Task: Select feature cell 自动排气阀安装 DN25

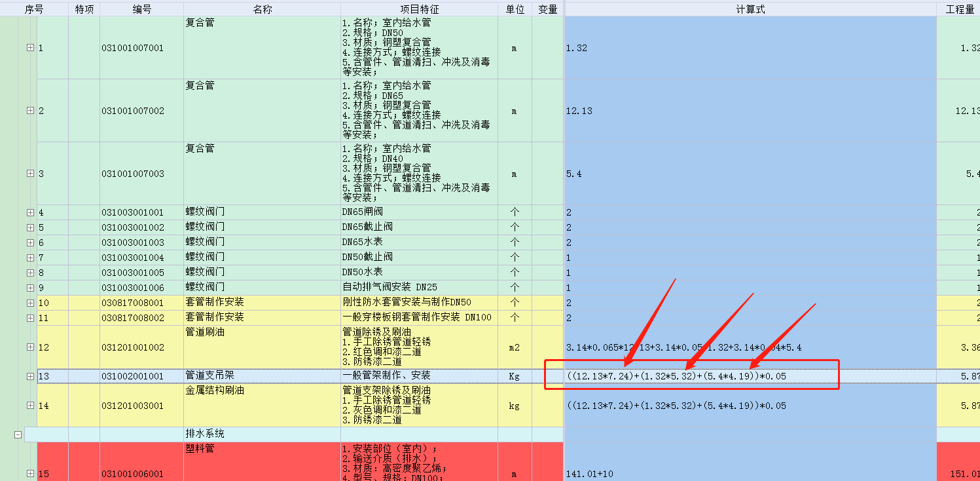Action: pos(419,288)
